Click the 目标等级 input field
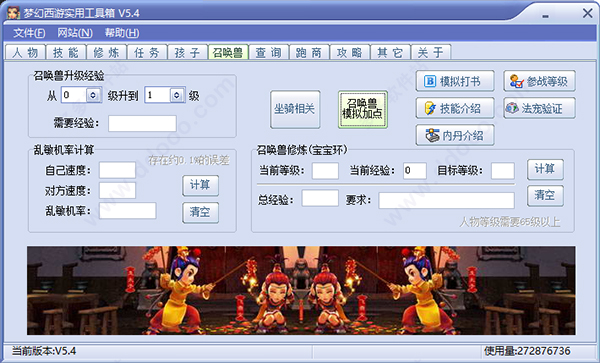Image resolution: width=600 pixels, height=363 pixels. pos(503,171)
